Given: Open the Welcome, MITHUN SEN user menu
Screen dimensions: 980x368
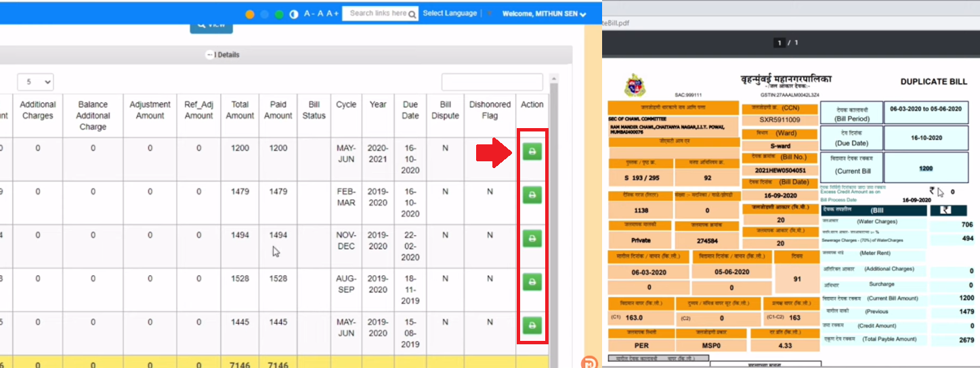Looking at the screenshot, I should point(545,14).
